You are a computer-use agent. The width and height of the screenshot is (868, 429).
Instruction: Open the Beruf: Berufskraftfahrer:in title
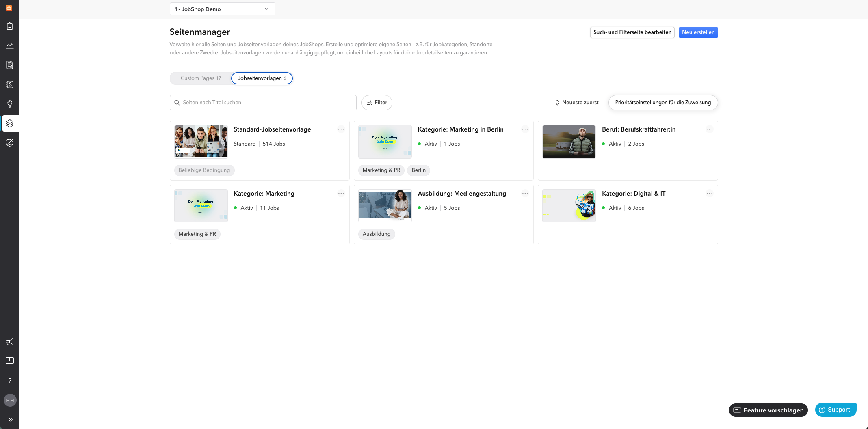[x=639, y=129]
